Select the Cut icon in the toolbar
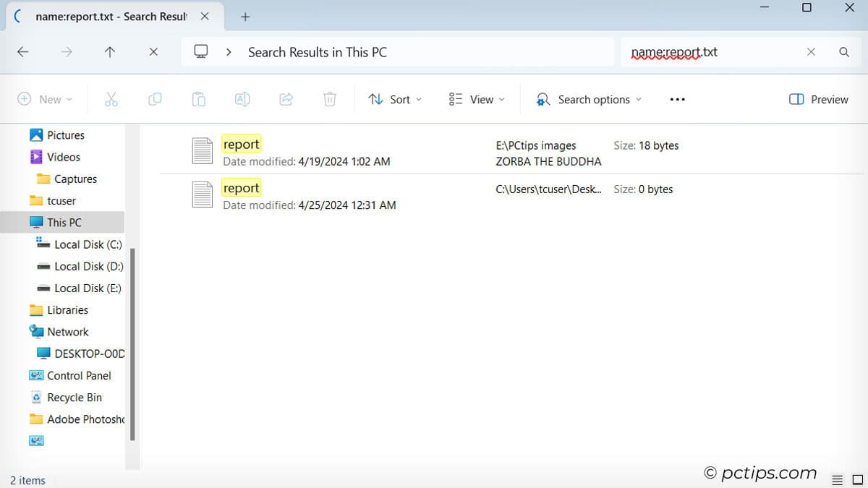 (111, 99)
